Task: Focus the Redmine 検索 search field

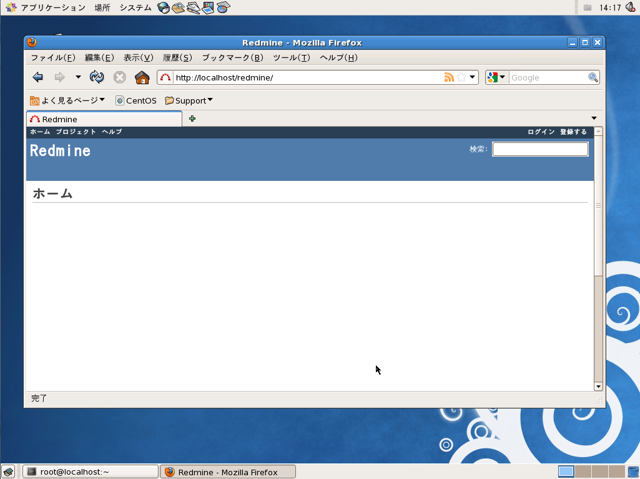Action: coord(540,149)
